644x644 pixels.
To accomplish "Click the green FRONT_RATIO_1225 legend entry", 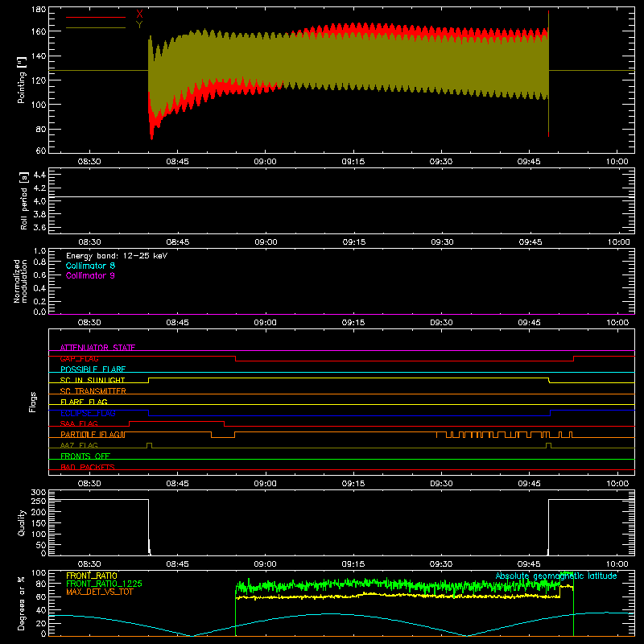I will tap(104, 584).
